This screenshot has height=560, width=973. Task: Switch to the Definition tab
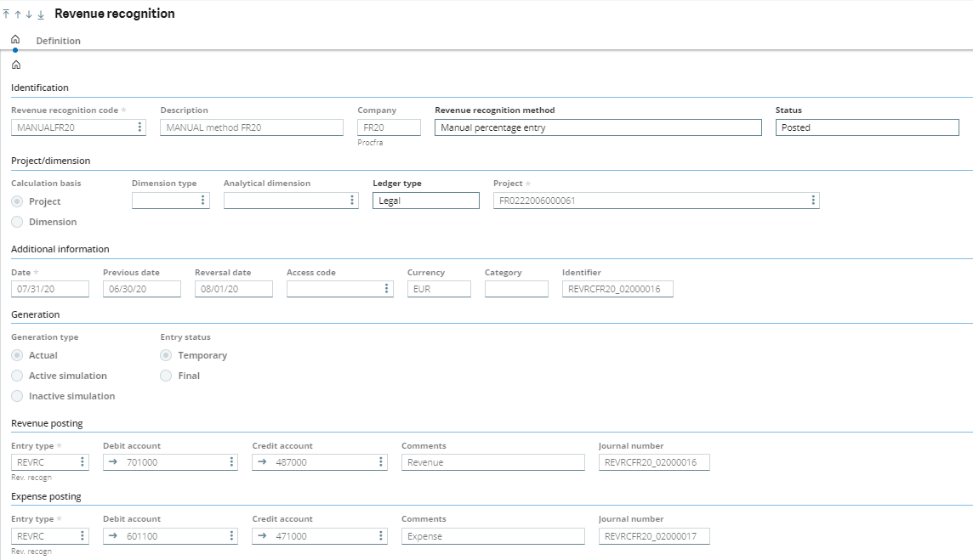(x=58, y=41)
